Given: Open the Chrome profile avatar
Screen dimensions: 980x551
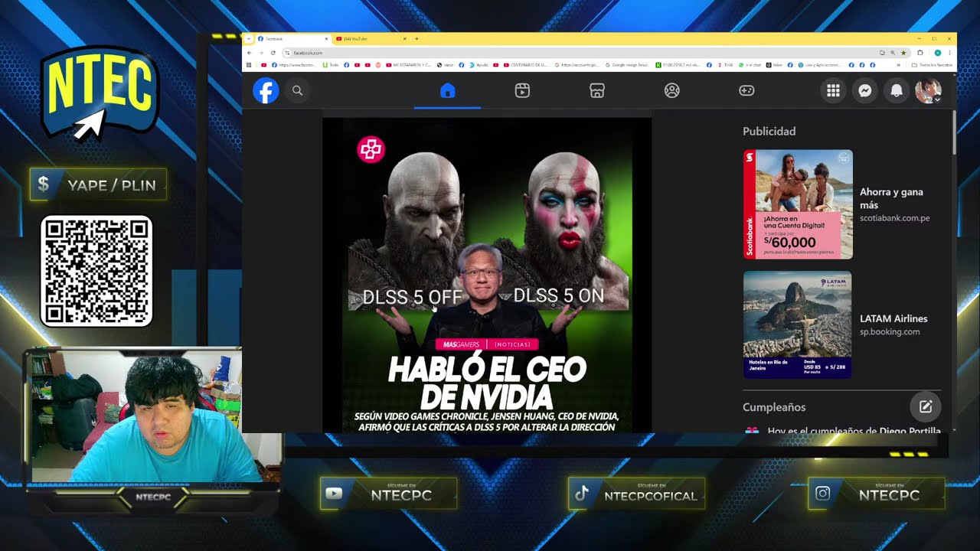Looking at the screenshot, I should click(x=938, y=53).
